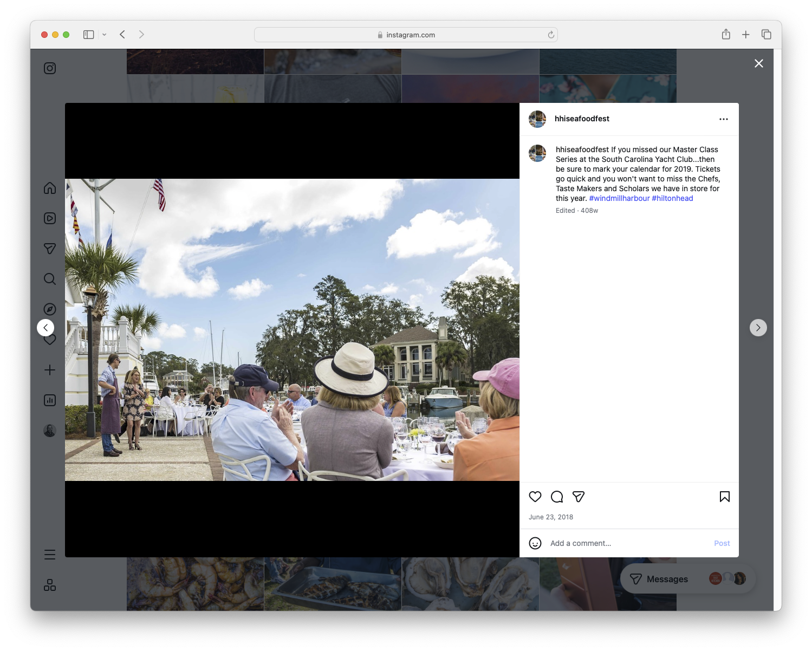Like the post with the heart

(x=535, y=497)
